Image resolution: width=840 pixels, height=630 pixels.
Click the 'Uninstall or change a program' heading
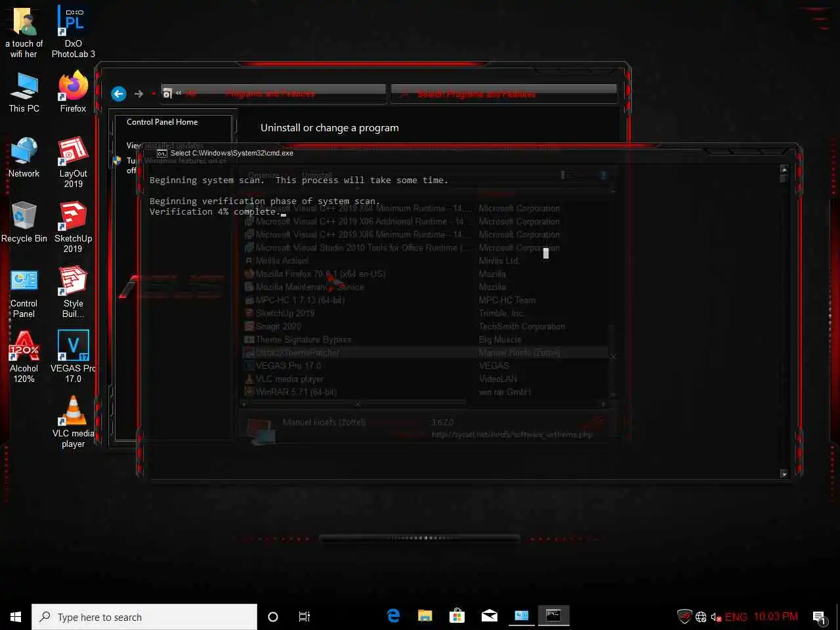click(329, 128)
